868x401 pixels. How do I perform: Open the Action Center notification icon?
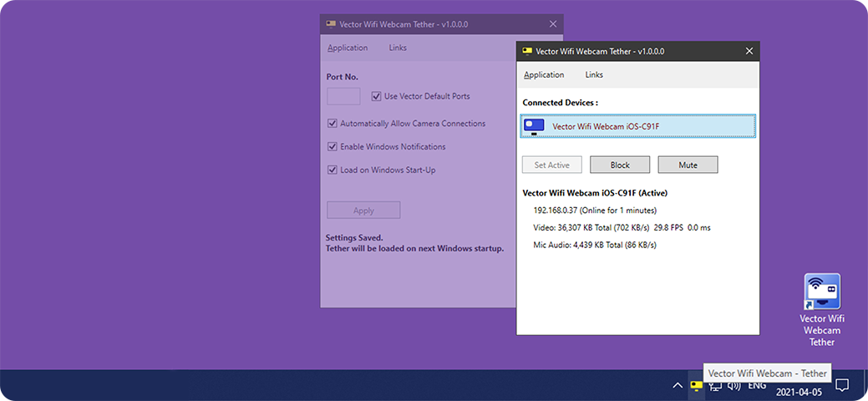[x=842, y=385]
